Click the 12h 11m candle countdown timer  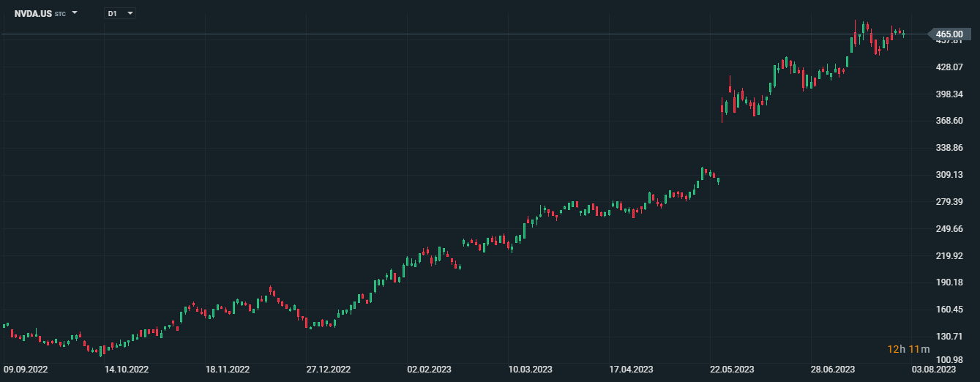coord(908,349)
